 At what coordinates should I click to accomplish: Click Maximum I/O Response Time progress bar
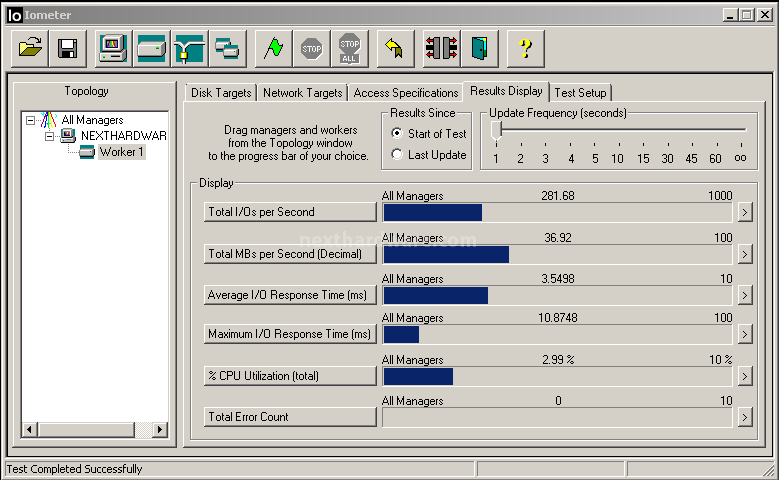(557, 334)
